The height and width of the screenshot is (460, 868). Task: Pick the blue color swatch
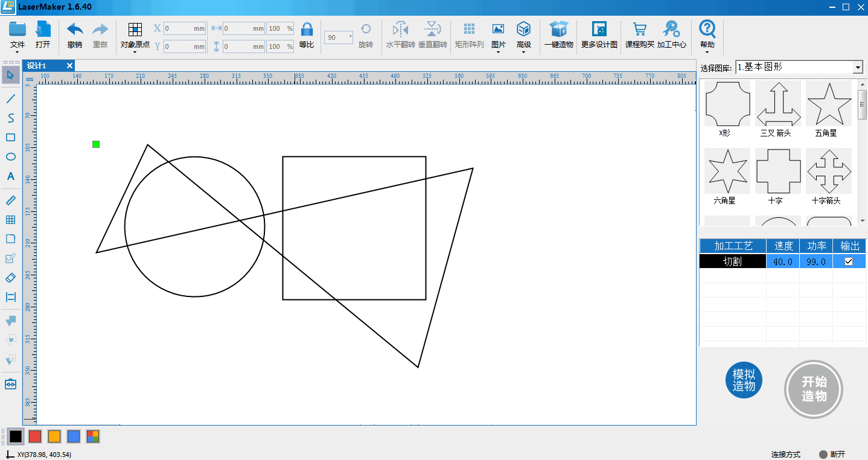(74, 436)
